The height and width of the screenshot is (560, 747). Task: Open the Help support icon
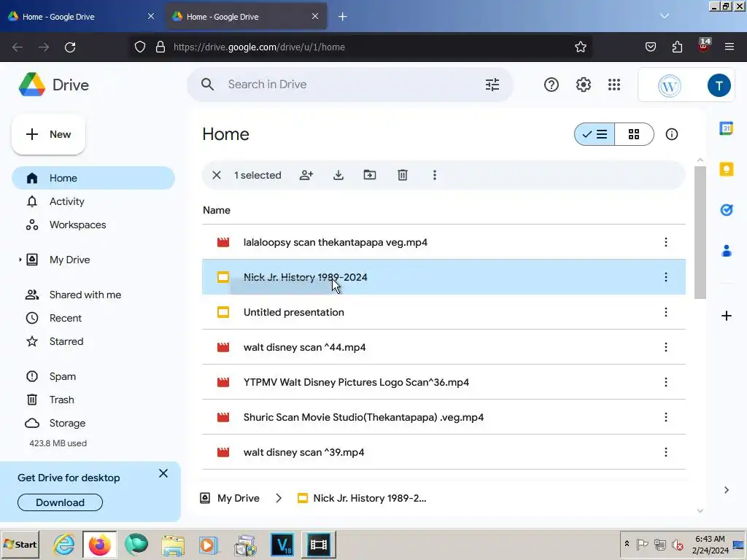point(551,85)
